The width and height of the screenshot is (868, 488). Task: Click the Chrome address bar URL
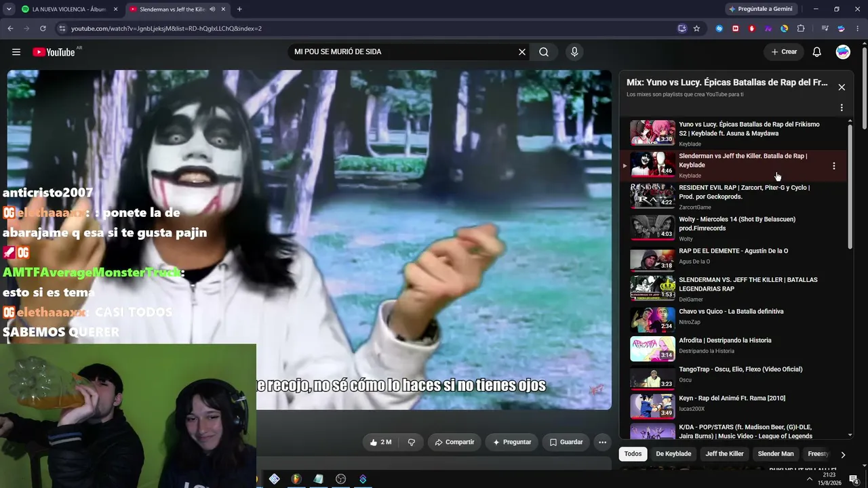pyautogui.click(x=166, y=28)
